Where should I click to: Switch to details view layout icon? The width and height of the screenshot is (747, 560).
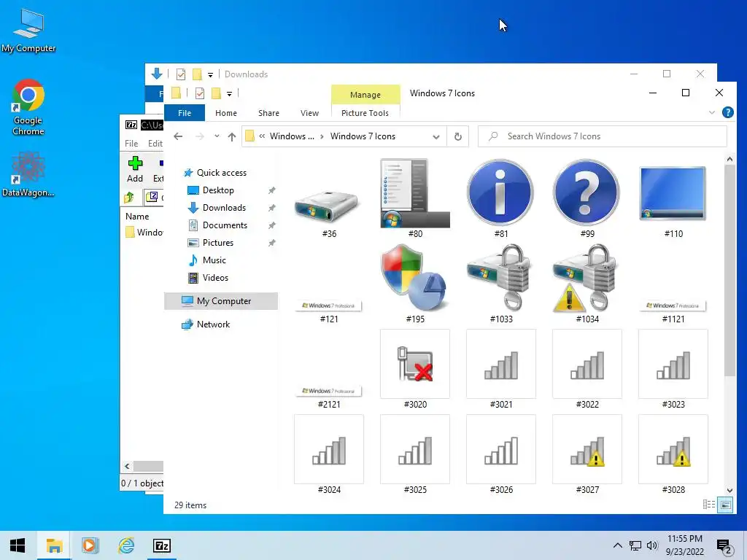click(x=709, y=505)
